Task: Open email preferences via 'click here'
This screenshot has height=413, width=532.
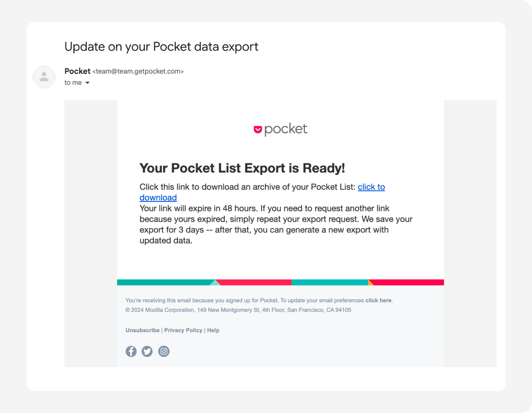Action: tap(378, 300)
